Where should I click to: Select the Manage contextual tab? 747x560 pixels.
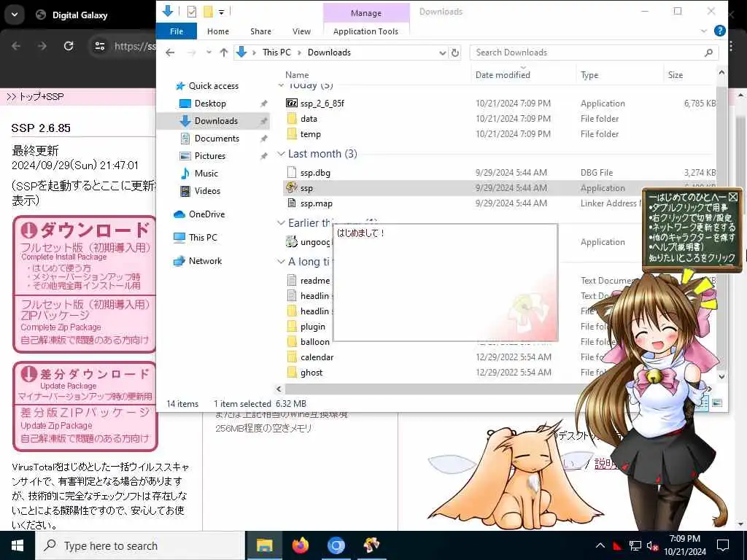[366, 13]
